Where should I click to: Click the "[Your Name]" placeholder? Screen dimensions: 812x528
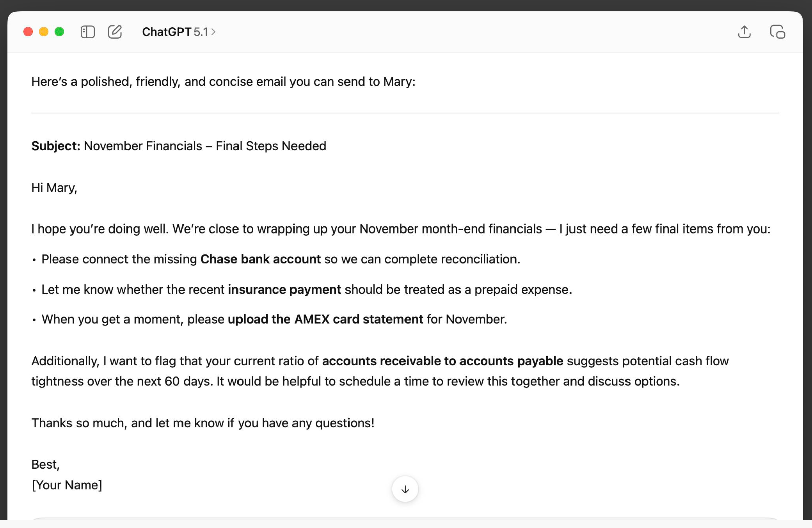coord(67,485)
